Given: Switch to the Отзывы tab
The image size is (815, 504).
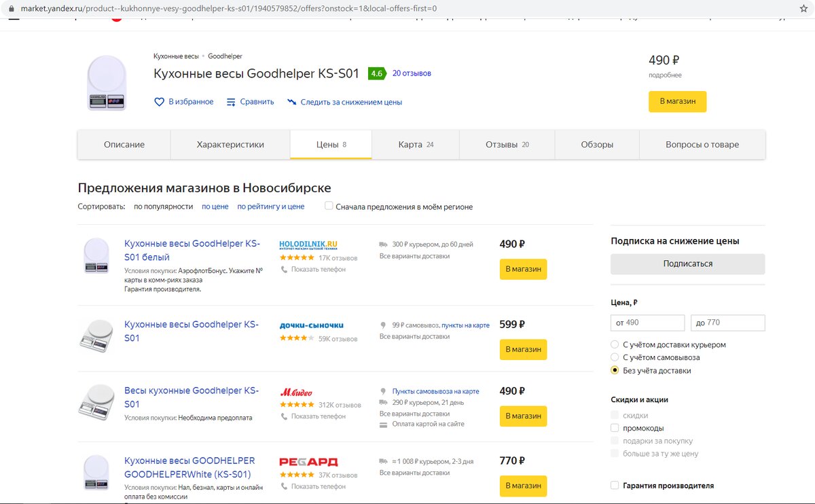Looking at the screenshot, I should coord(507,145).
